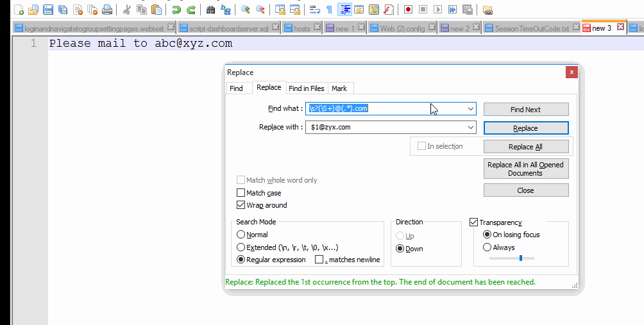Click the Playback macro icon
The width and height of the screenshot is (644, 325).
437,10
